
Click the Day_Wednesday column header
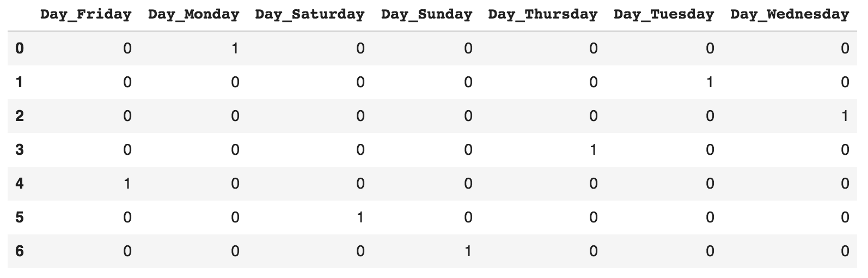coord(790,15)
